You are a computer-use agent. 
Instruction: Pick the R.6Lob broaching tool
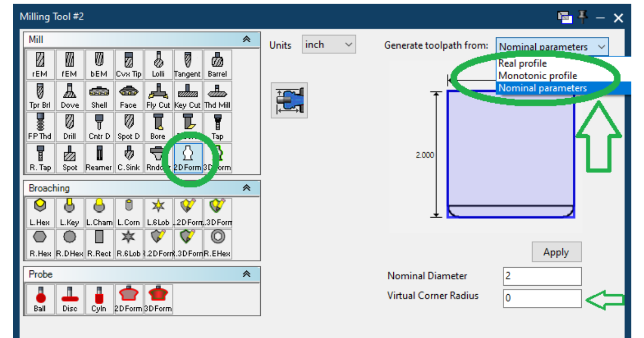[x=128, y=244]
